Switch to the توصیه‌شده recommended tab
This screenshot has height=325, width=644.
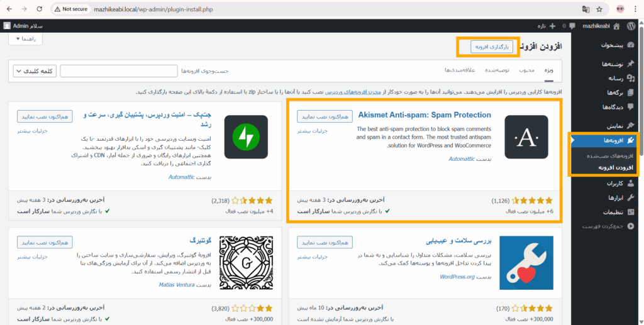tap(497, 70)
